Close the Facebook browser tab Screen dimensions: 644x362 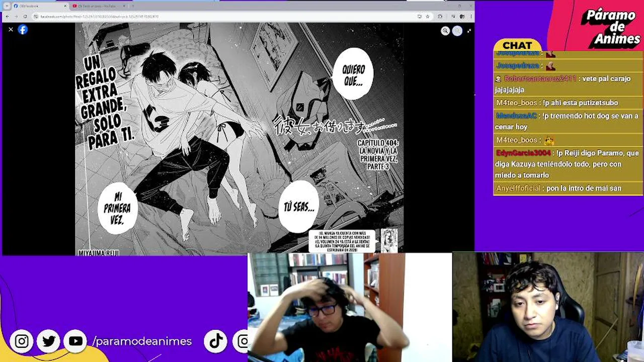click(65, 6)
